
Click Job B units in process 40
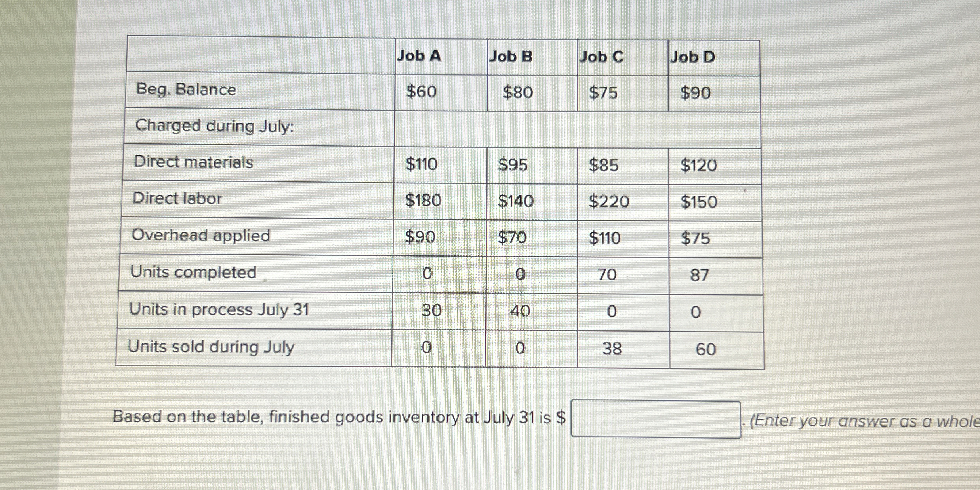coord(520,311)
